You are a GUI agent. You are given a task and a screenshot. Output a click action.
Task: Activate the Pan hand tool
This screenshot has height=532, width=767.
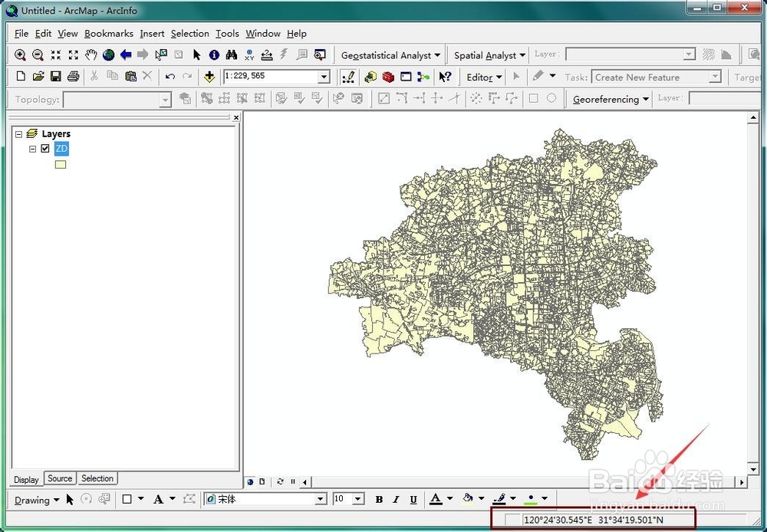[x=91, y=54]
